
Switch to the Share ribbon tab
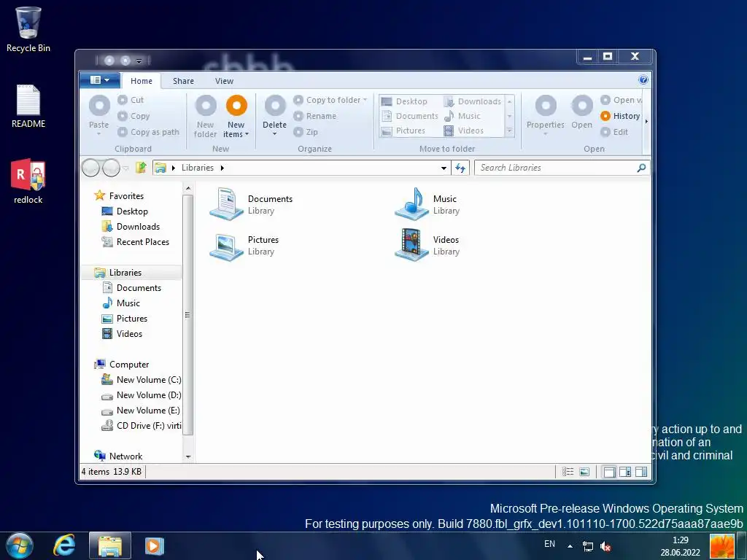183,81
